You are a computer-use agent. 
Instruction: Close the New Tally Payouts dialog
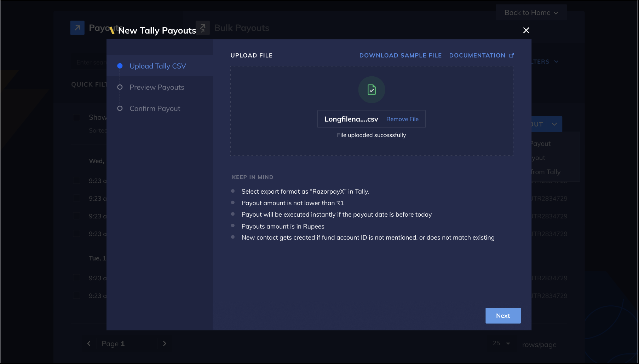coord(526,30)
